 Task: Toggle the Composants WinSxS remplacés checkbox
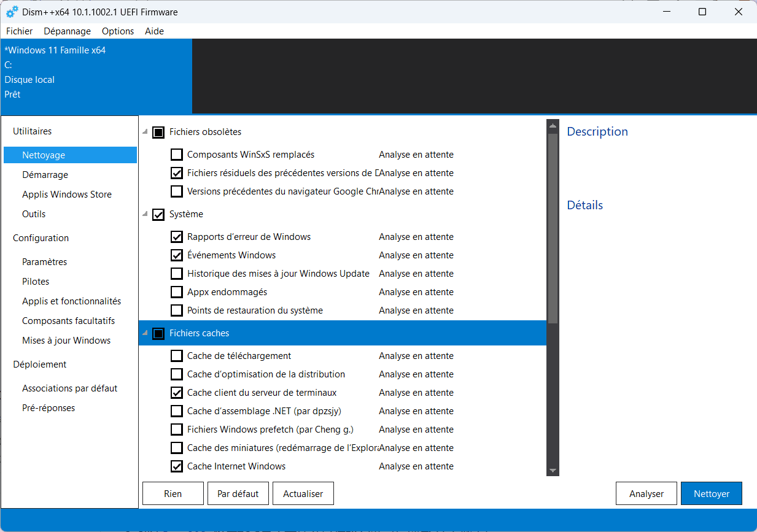pos(177,155)
